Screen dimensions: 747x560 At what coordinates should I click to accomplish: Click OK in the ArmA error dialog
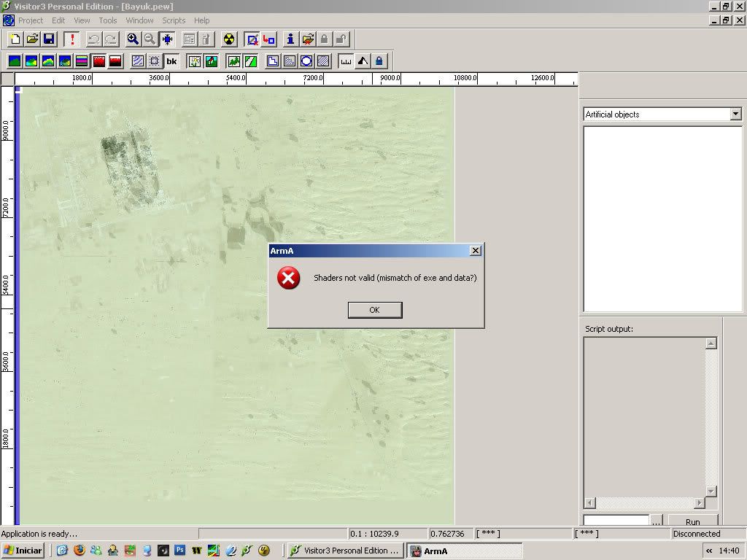point(374,310)
